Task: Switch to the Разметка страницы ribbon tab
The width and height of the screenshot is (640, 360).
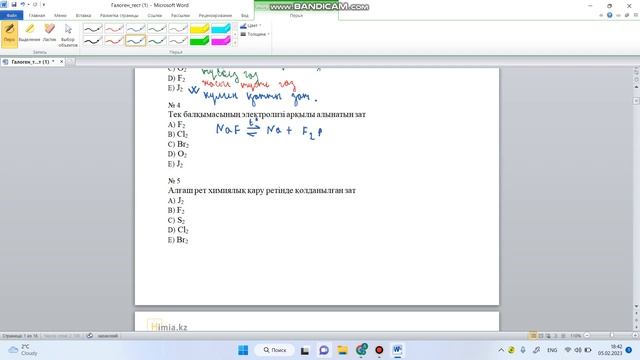Action: coord(119,16)
